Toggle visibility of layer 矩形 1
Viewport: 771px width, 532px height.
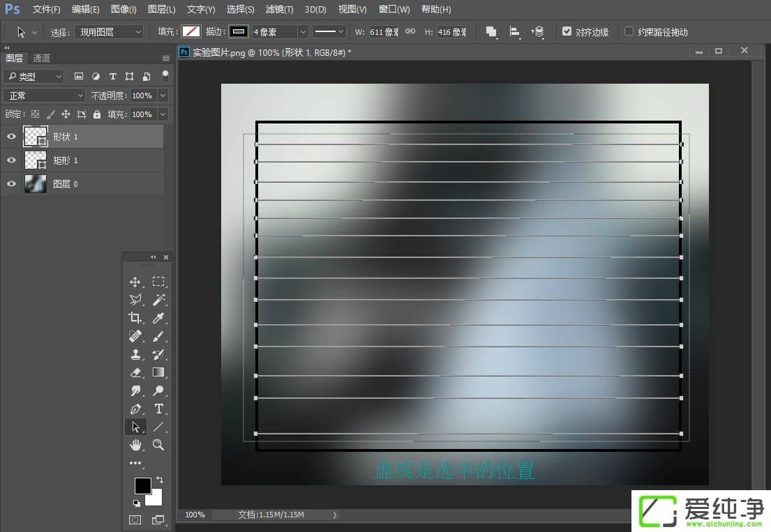click(10, 160)
